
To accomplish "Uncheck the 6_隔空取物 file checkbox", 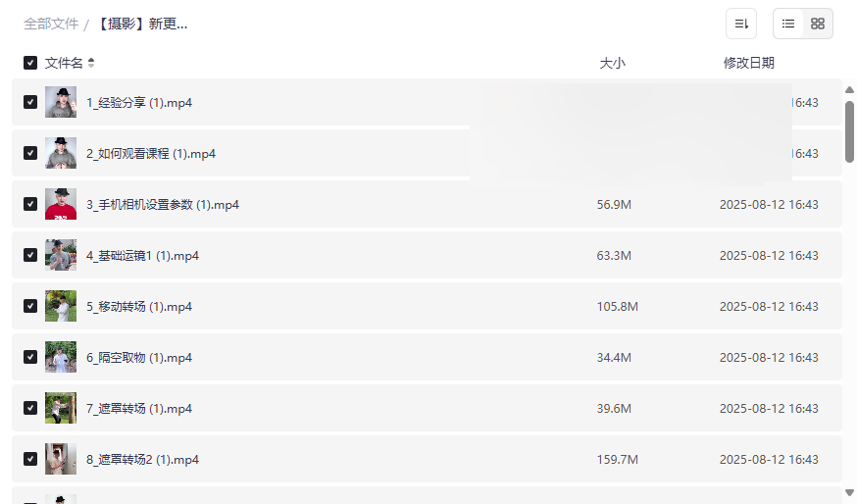I will [30, 357].
